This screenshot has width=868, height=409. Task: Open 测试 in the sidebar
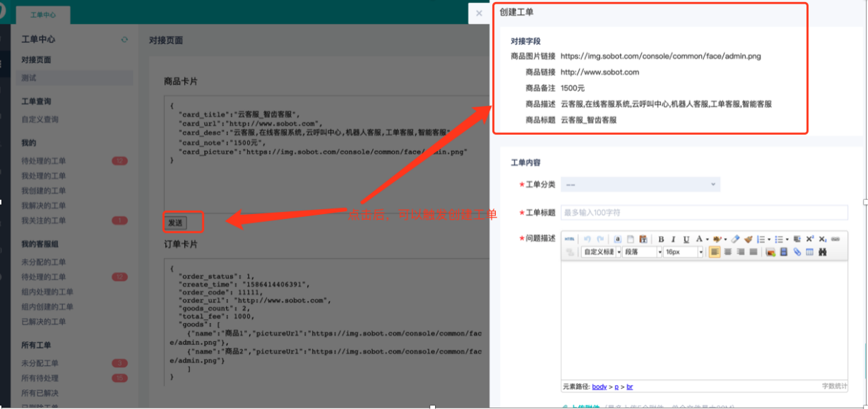[74, 78]
